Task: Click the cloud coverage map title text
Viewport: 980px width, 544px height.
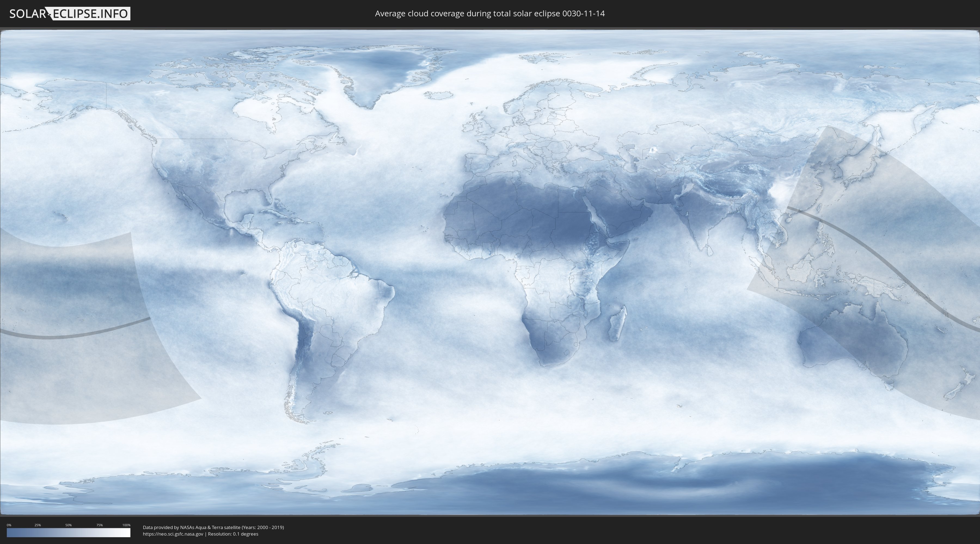Action: click(x=490, y=14)
